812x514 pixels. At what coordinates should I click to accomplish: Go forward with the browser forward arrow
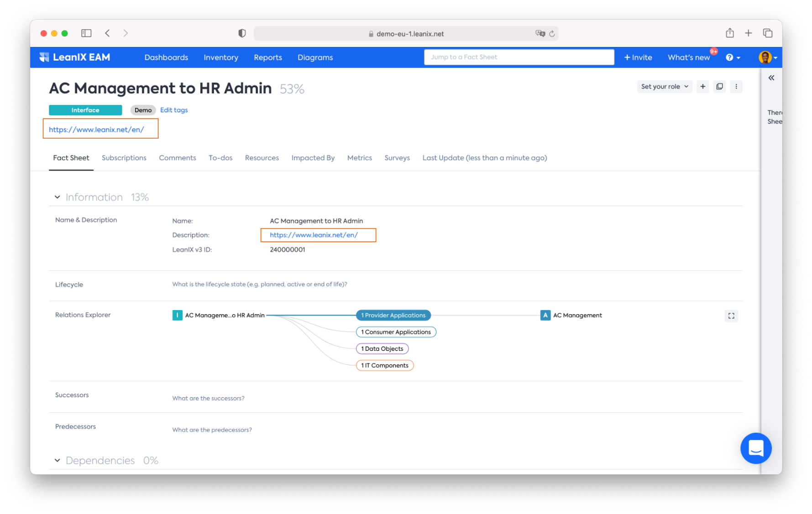click(126, 33)
